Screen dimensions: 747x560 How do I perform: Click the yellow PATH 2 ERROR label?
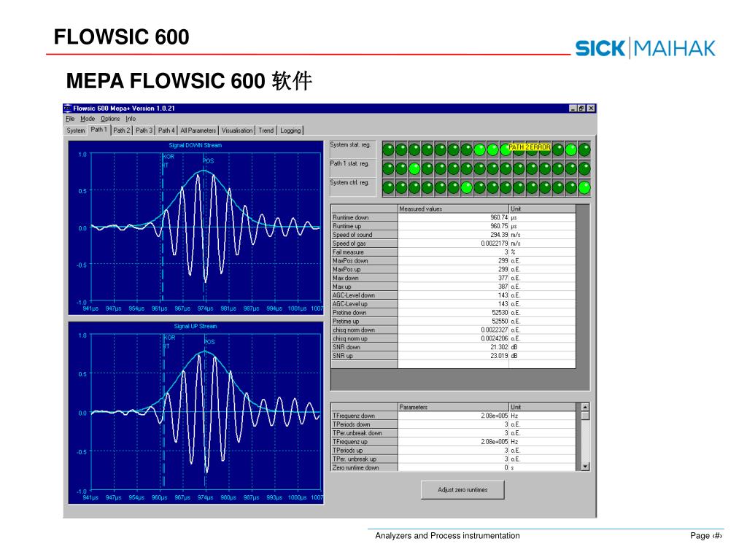pos(530,147)
